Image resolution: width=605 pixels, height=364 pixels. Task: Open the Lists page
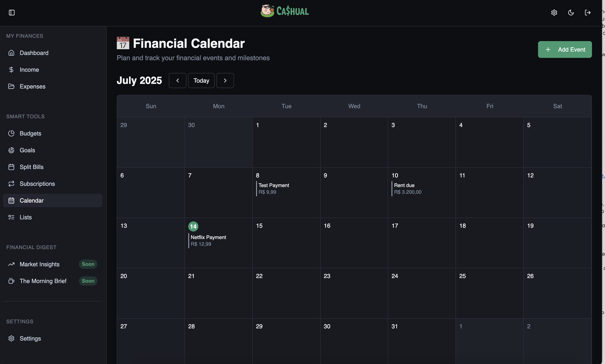26,217
